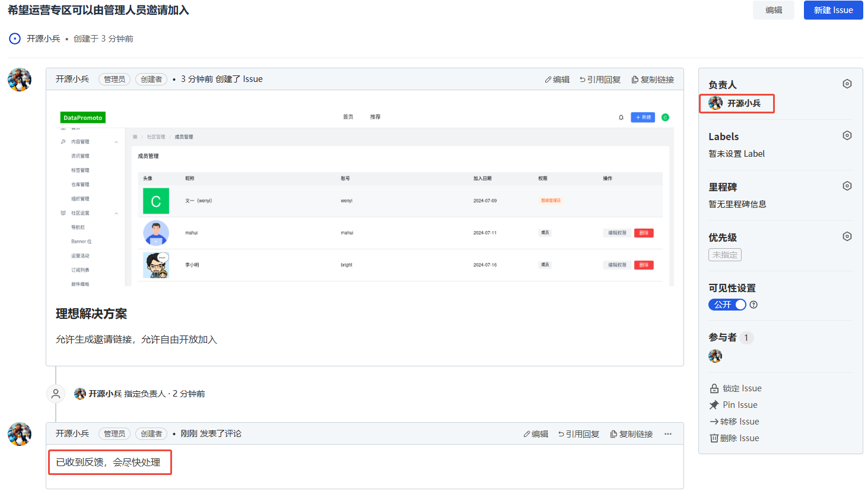Copy link with 复制链接 on the latest comment
The image size is (868, 494).
(631, 434)
